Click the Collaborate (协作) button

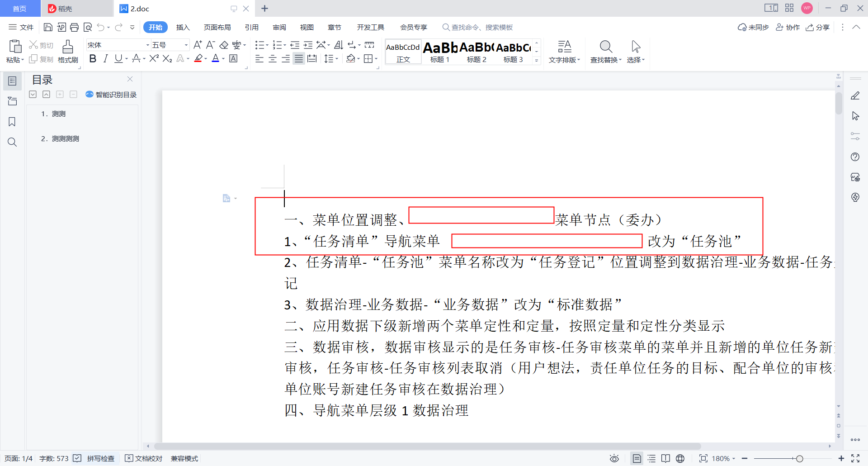(x=788, y=27)
